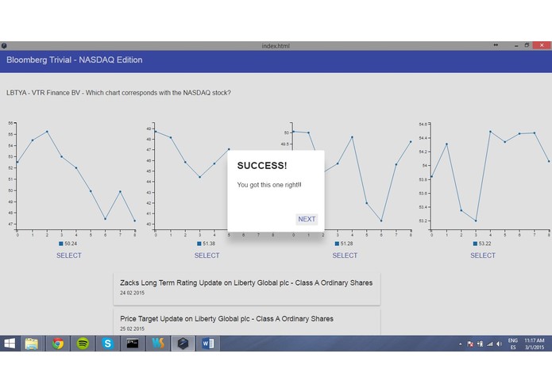Click the 51.28 legend color square

[x=337, y=244]
